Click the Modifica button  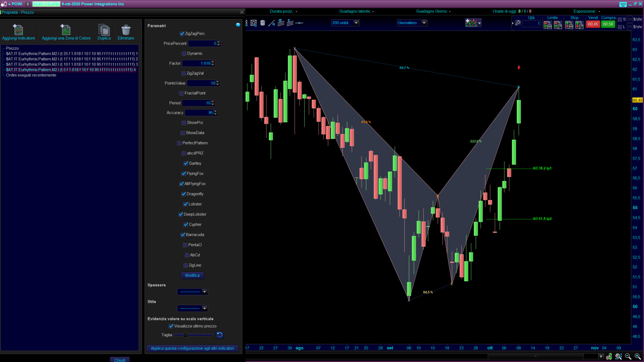tap(192, 276)
